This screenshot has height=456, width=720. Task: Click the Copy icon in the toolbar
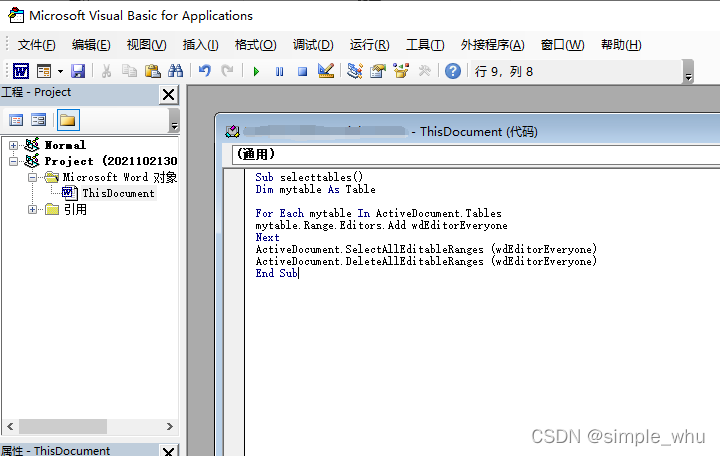tap(129, 71)
